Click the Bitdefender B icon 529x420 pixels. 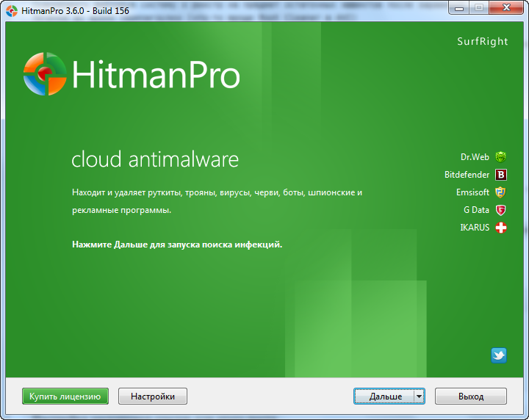[x=501, y=175]
